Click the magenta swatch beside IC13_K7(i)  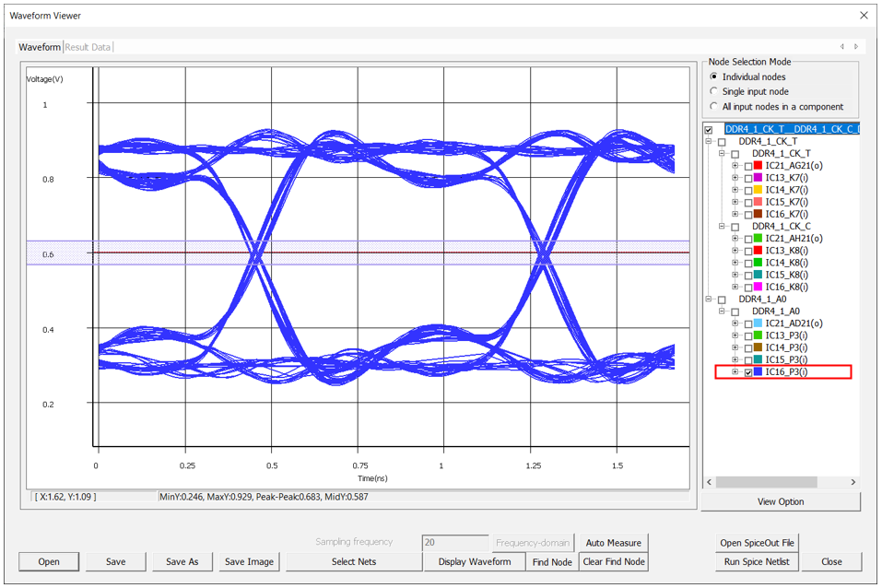pyautogui.click(x=759, y=178)
